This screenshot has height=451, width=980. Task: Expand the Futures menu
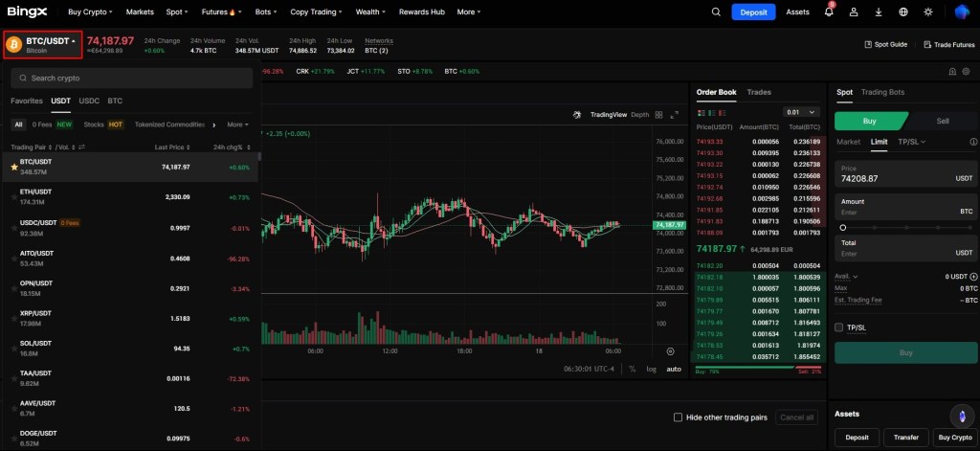(222, 11)
